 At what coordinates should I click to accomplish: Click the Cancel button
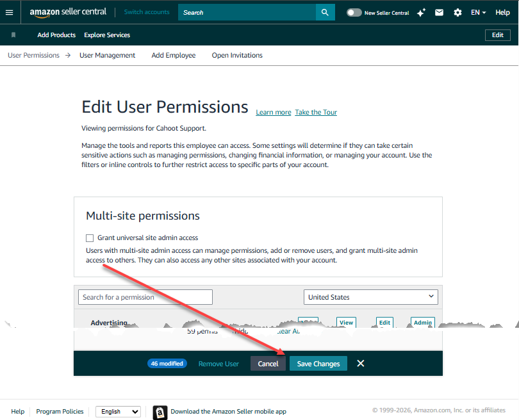pyautogui.click(x=268, y=364)
